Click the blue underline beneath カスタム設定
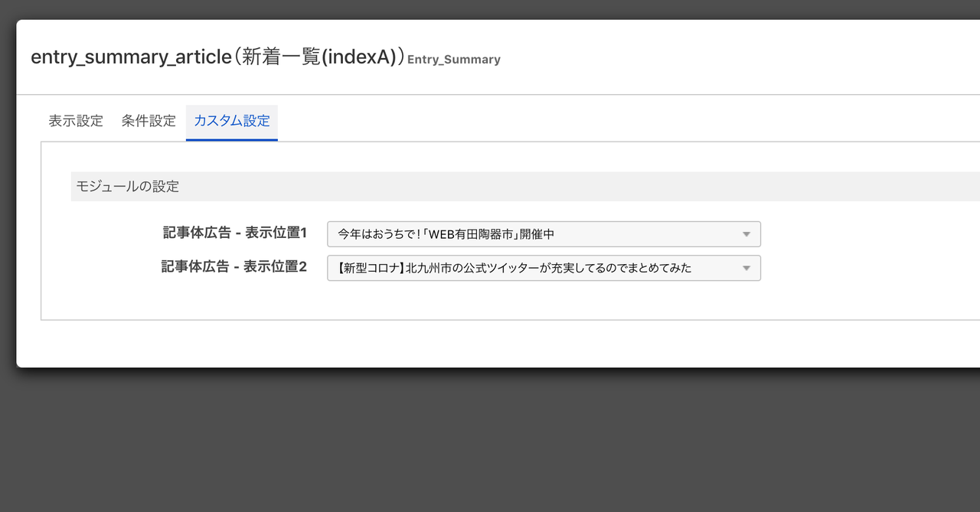Viewport: 980px width, 512px height. pyautogui.click(x=231, y=140)
